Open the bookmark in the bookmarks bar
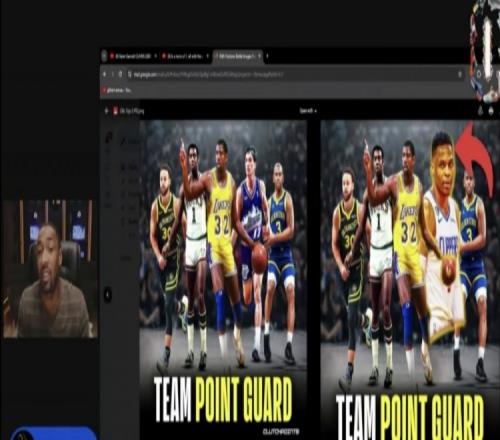Image resolution: width=500 pixels, height=440 pixels. (117, 90)
